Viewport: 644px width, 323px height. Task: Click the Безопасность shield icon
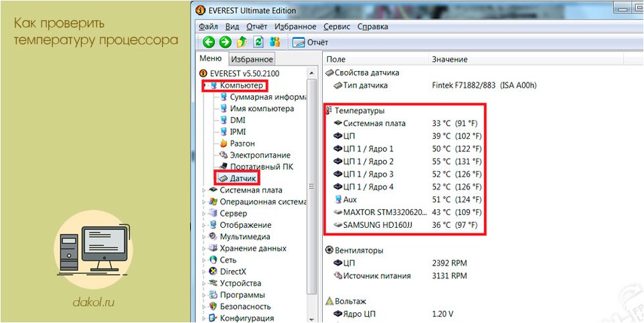213,306
